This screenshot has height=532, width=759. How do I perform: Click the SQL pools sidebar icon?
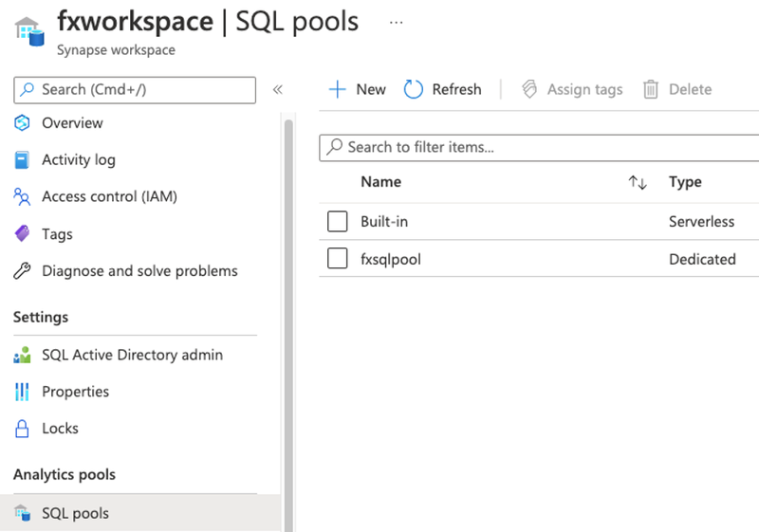pyautogui.click(x=22, y=513)
